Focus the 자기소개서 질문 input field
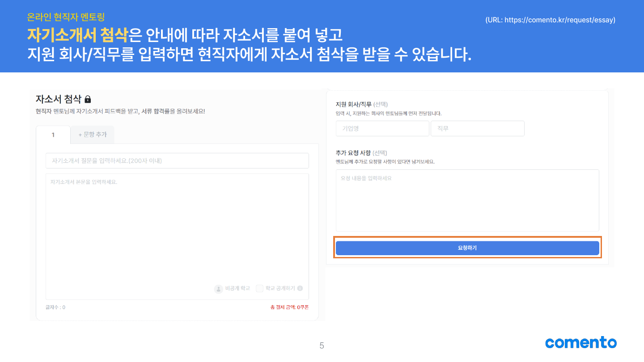 click(177, 160)
